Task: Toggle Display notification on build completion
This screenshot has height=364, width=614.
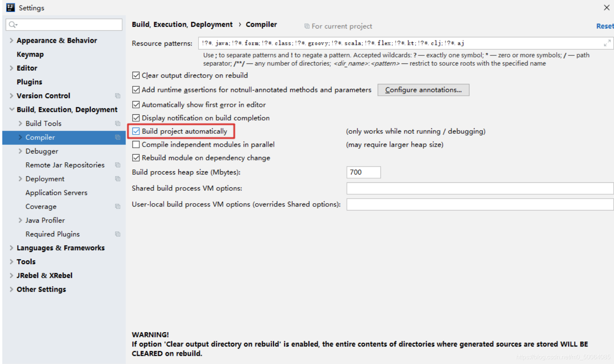Action: [x=136, y=118]
